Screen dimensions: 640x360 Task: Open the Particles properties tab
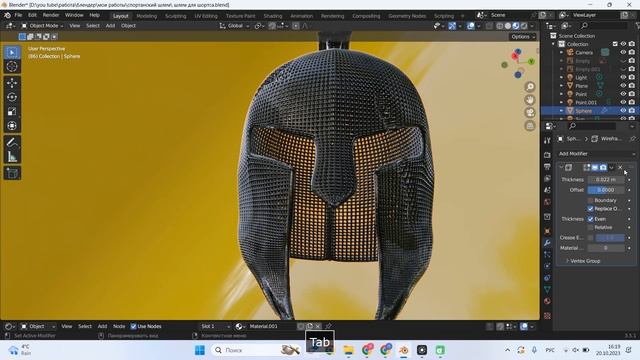coord(547,254)
